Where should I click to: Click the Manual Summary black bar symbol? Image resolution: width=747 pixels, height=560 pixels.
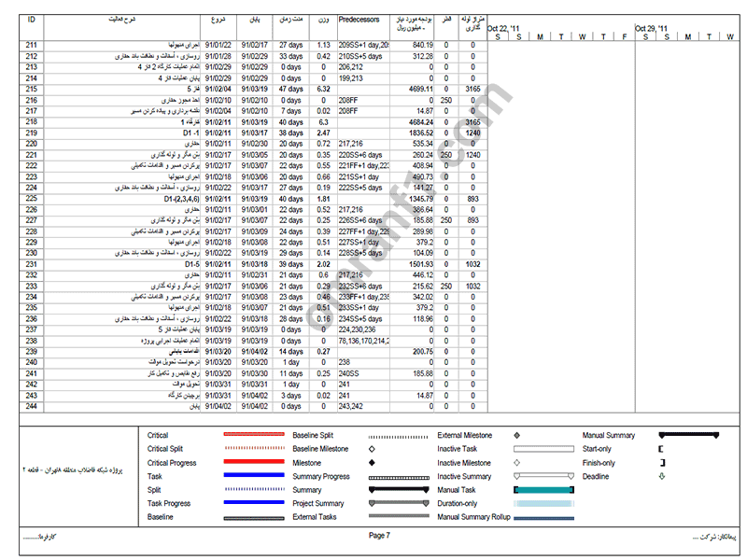tap(688, 436)
